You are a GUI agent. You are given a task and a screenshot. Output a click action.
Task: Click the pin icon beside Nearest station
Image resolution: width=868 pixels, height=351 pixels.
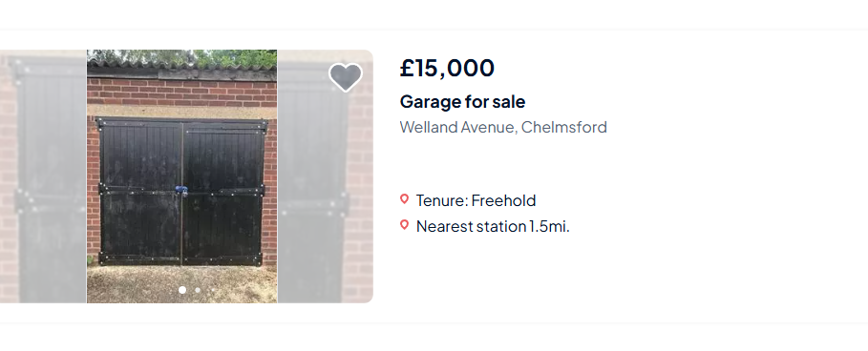click(404, 225)
